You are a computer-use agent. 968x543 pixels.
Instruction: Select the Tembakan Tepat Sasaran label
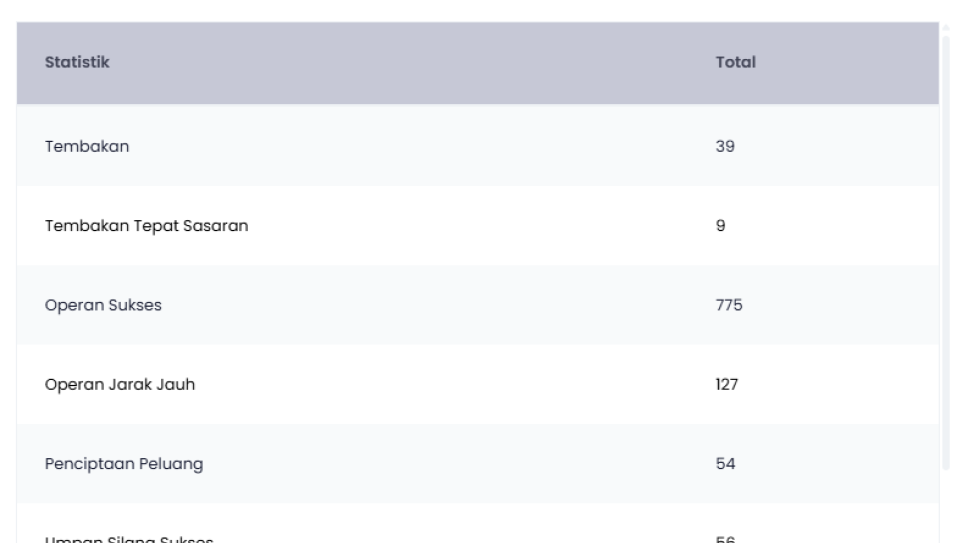(x=146, y=226)
